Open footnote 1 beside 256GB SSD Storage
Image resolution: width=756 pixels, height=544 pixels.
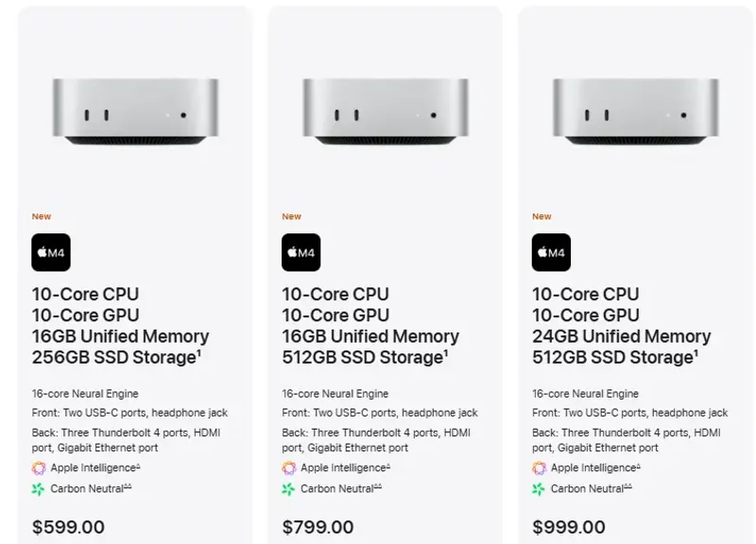198,352
